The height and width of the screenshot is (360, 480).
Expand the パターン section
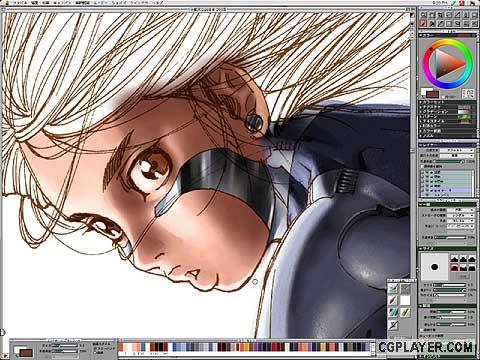coord(421,117)
